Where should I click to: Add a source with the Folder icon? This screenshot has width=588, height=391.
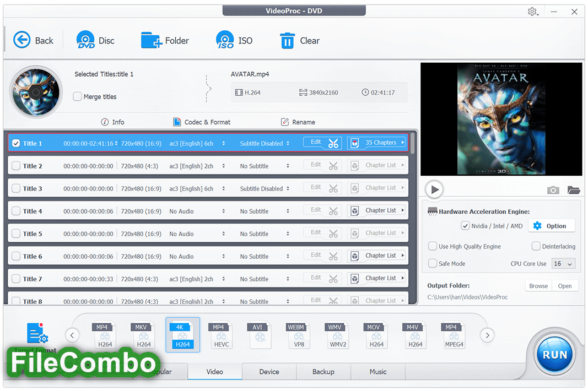[151, 40]
